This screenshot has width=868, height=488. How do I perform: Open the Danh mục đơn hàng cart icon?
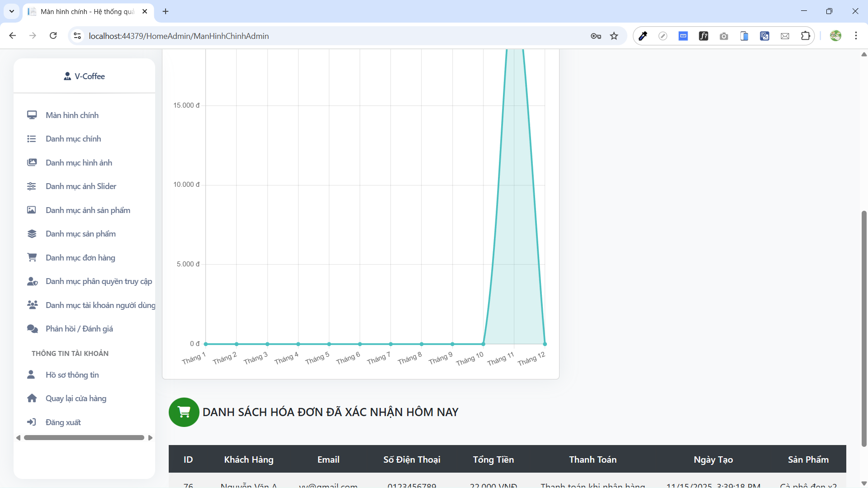point(32,257)
